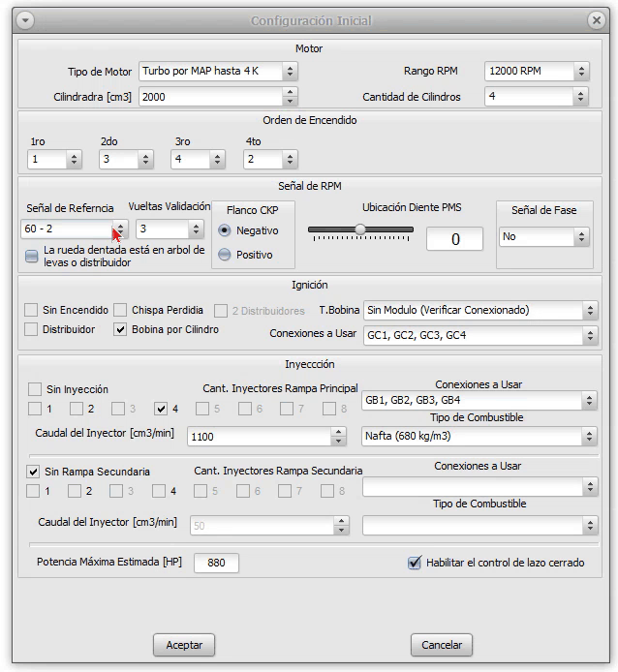Click the Aceptar button
This screenshot has height=672, width=618.
(x=184, y=645)
